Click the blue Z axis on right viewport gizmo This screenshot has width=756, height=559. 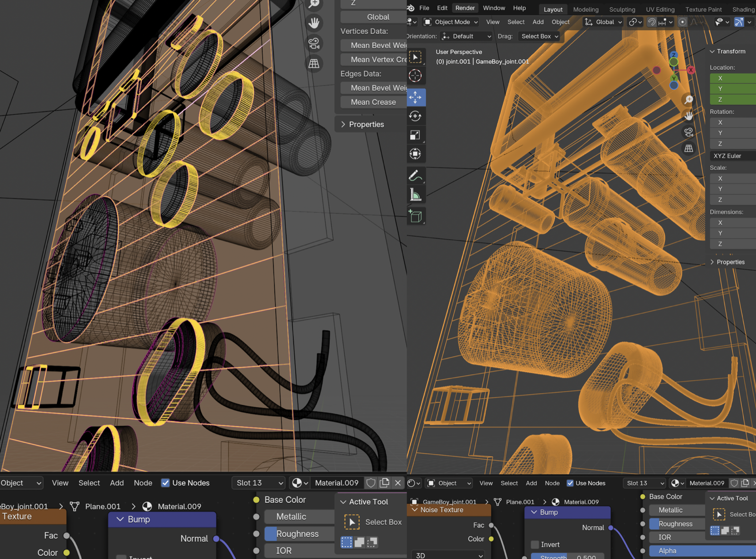[674, 55]
